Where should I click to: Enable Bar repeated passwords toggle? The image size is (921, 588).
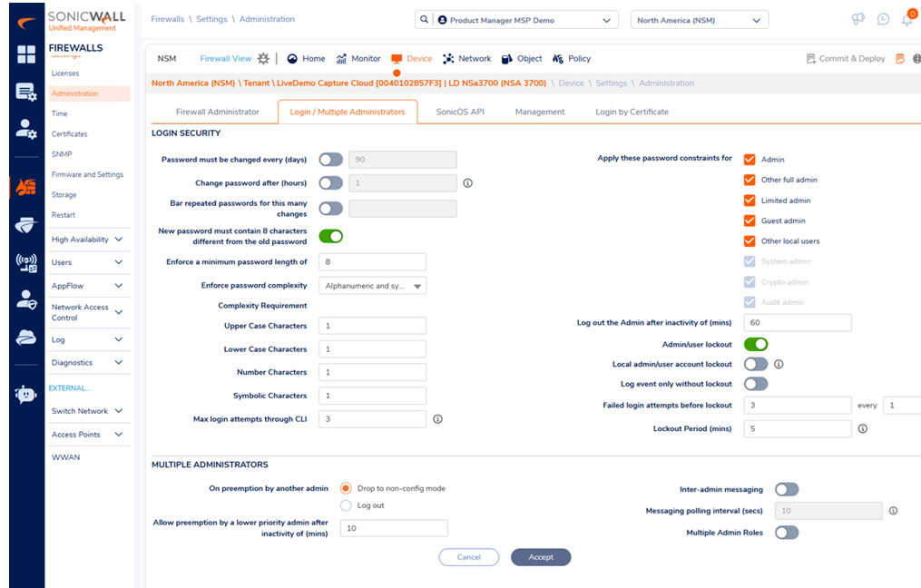click(330, 209)
